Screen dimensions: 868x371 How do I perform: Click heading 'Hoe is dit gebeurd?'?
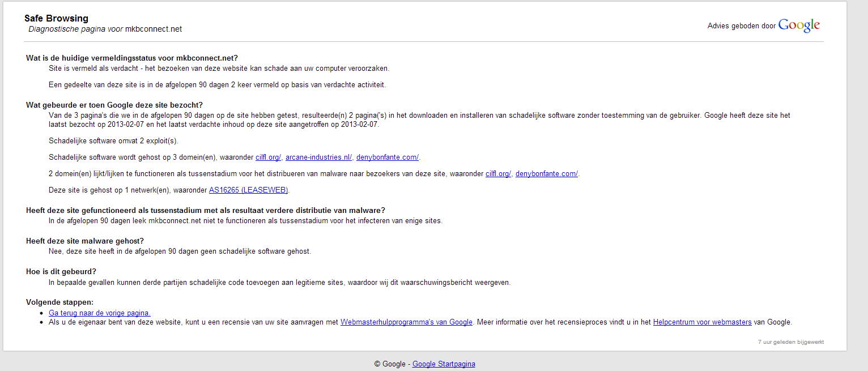[61, 271]
